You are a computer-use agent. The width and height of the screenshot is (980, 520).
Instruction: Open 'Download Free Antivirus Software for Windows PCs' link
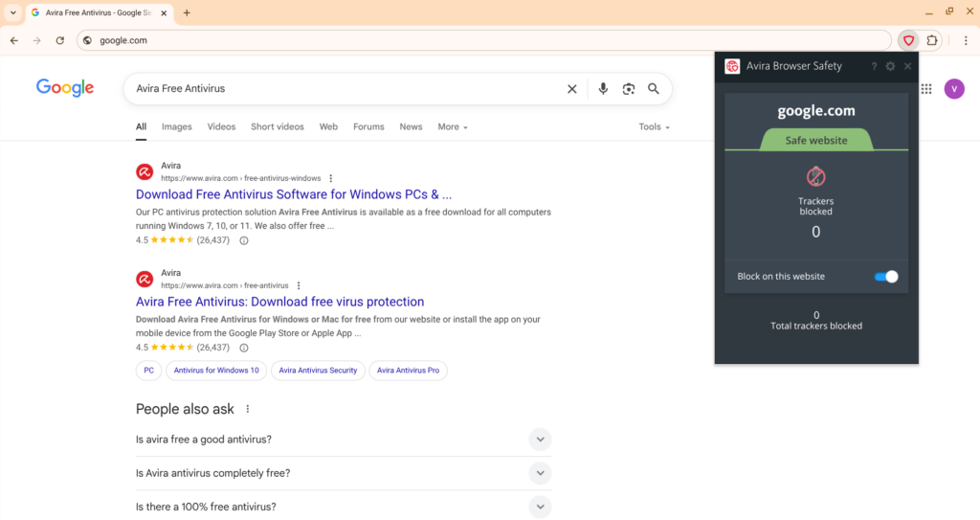(x=294, y=194)
